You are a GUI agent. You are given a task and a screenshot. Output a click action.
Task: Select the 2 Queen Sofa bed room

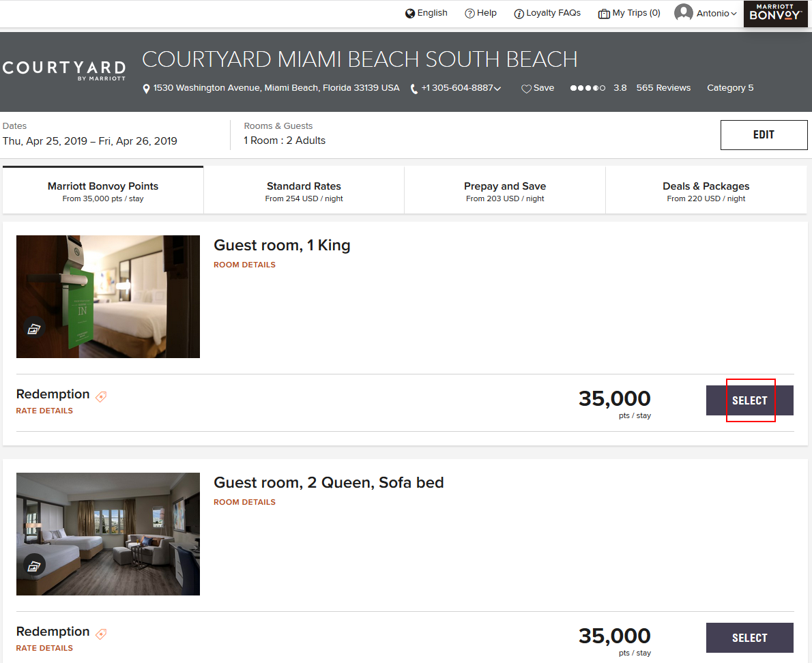click(x=749, y=638)
